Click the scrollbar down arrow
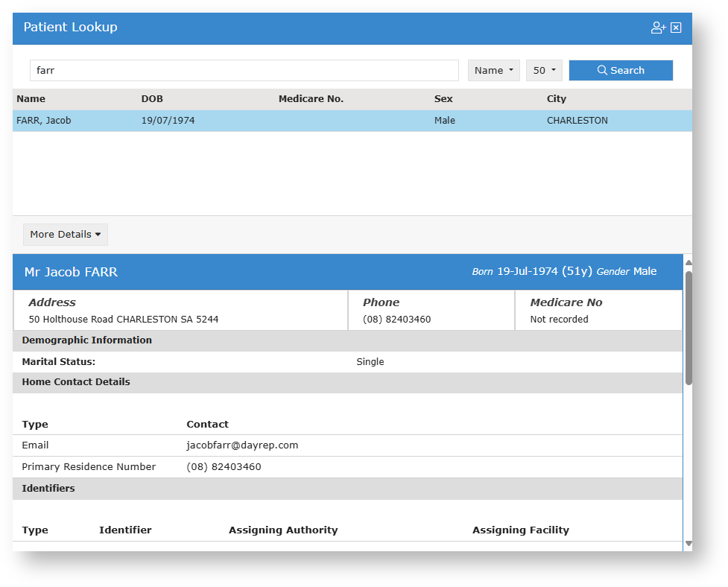This screenshot has height=587, width=728. click(689, 544)
